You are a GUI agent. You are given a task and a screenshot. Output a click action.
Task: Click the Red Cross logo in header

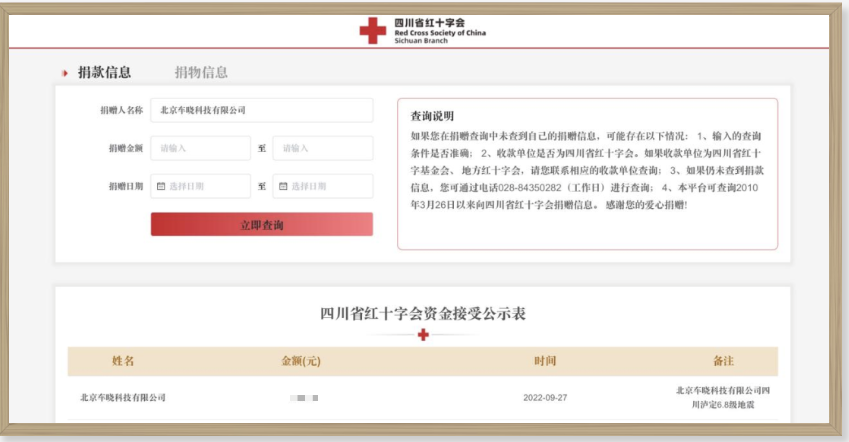[372, 31]
